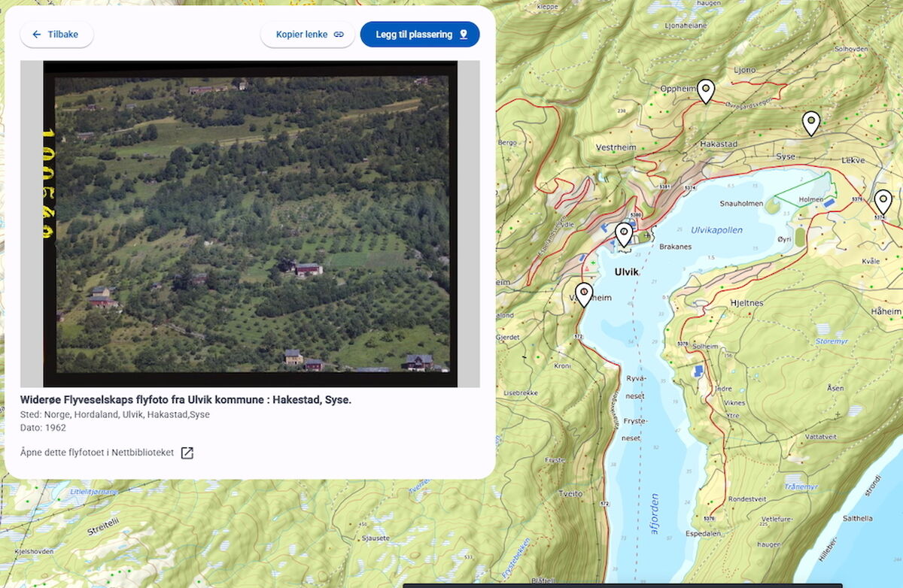Copy link with Kopier lenke button

coord(308,35)
